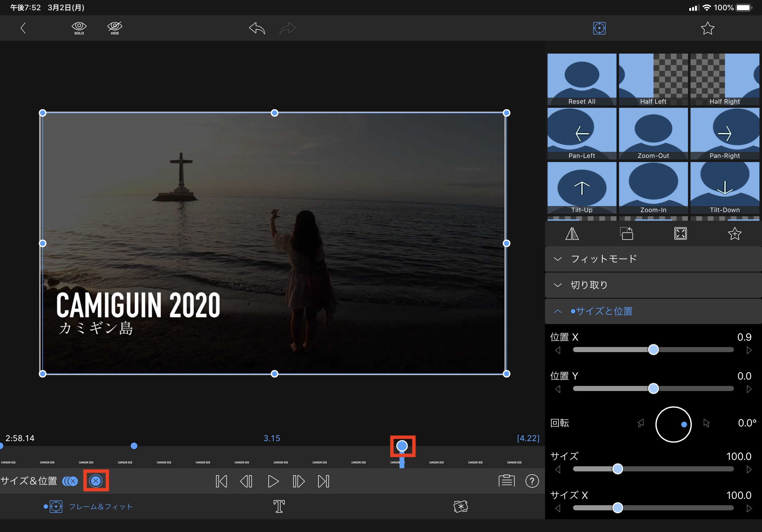Tap the undo arrow icon
Image resolution: width=762 pixels, height=532 pixels.
click(x=257, y=28)
